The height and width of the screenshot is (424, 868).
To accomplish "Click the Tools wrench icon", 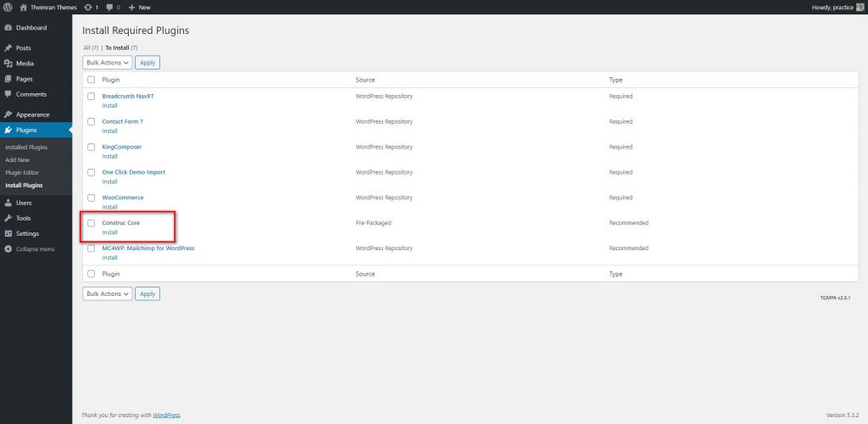I will point(8,218).
